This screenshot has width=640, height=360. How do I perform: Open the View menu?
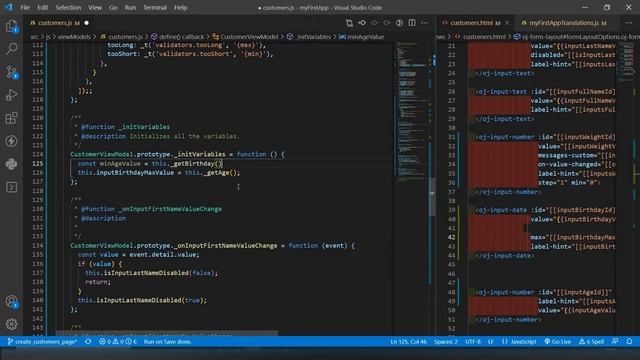(95, 7)
